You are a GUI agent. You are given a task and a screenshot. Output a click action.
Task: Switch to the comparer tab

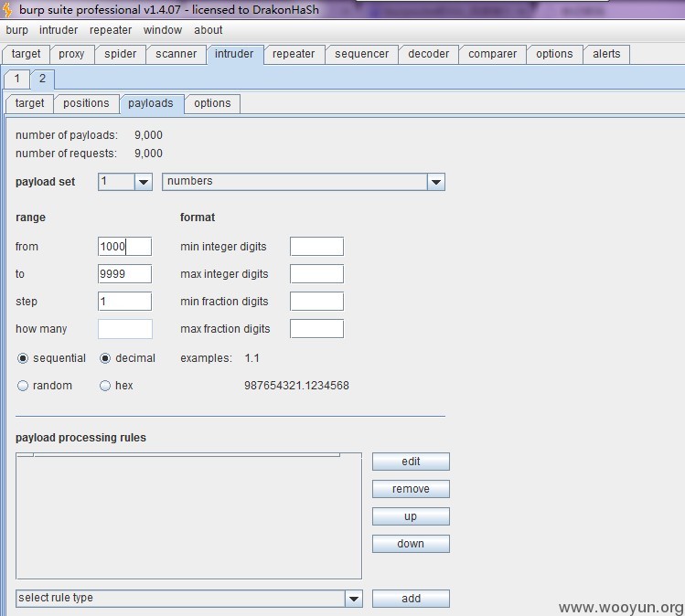(x=492, y=54)
